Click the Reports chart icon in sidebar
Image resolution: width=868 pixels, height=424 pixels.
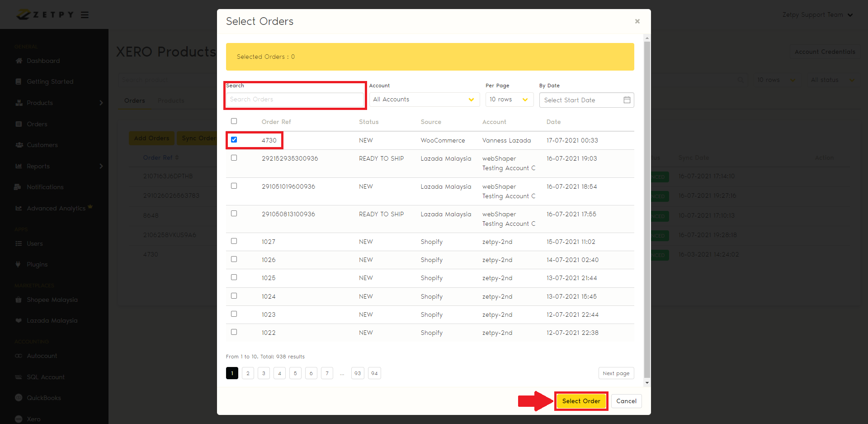(19, 166)
